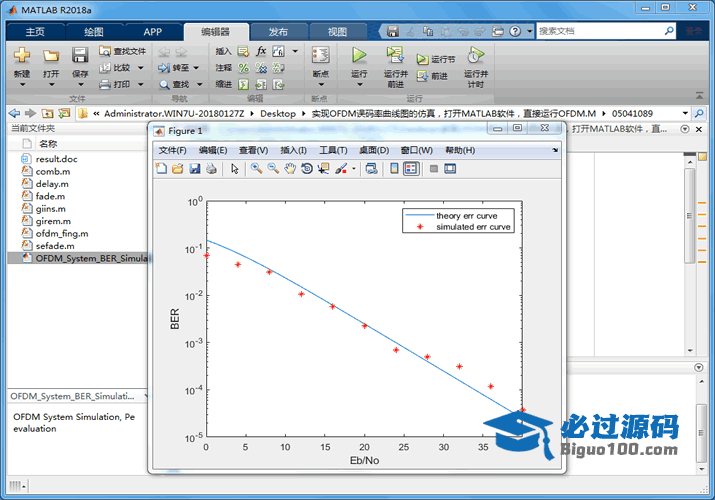
Task: Click the fx insert function icon
Action: (x=261, y=51)
